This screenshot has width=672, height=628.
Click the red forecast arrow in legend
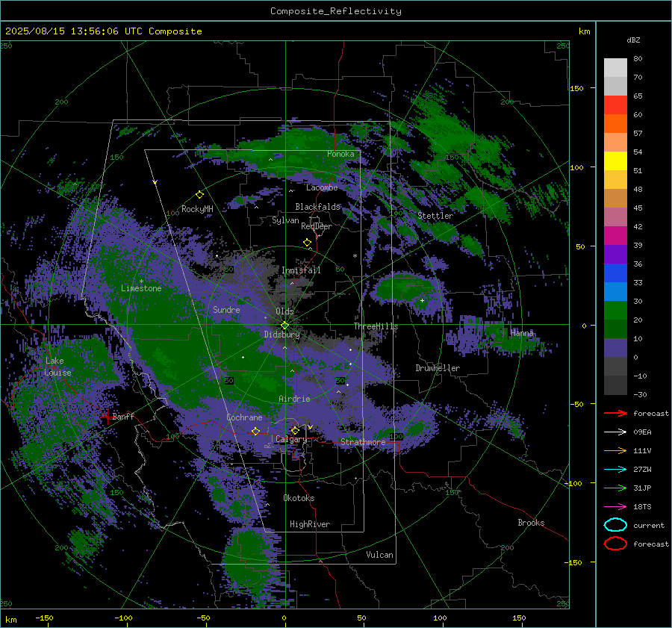click(x=615, y=413)
